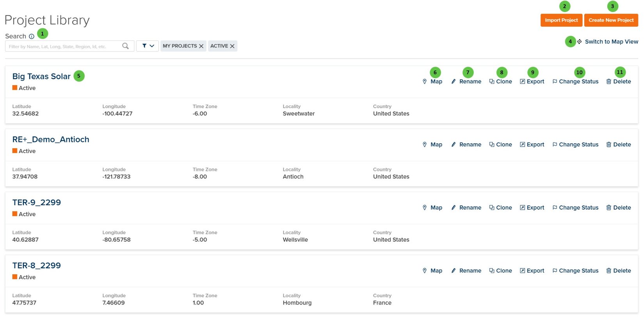644x317 pixels.
Task: Click the magnifying glass search icon
Action: 125,46
